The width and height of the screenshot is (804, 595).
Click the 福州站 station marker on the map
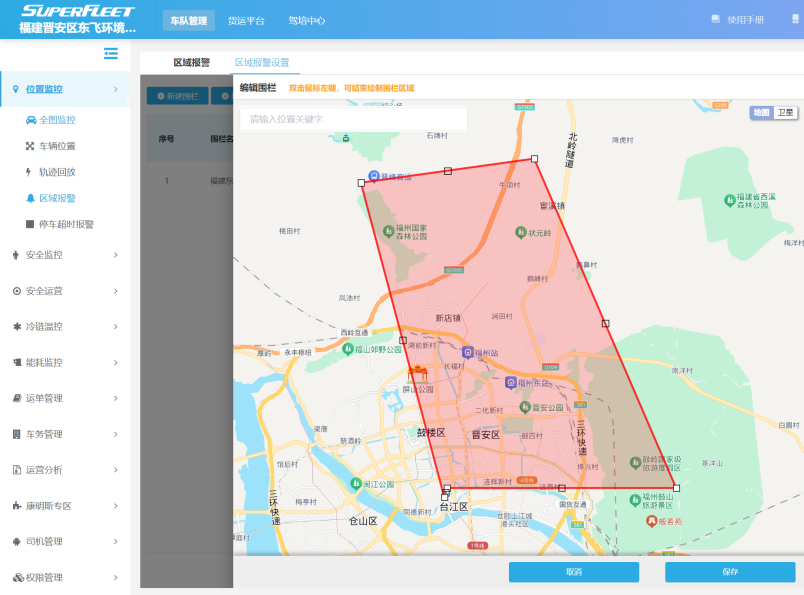467,353
